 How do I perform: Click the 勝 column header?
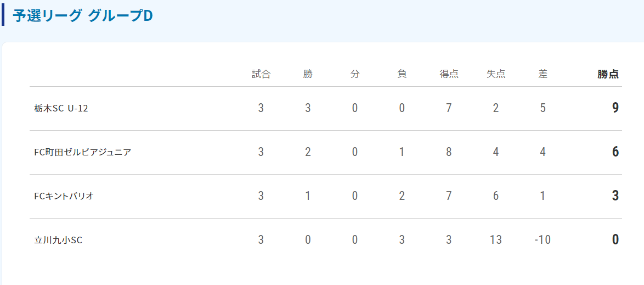pos(308,74)
